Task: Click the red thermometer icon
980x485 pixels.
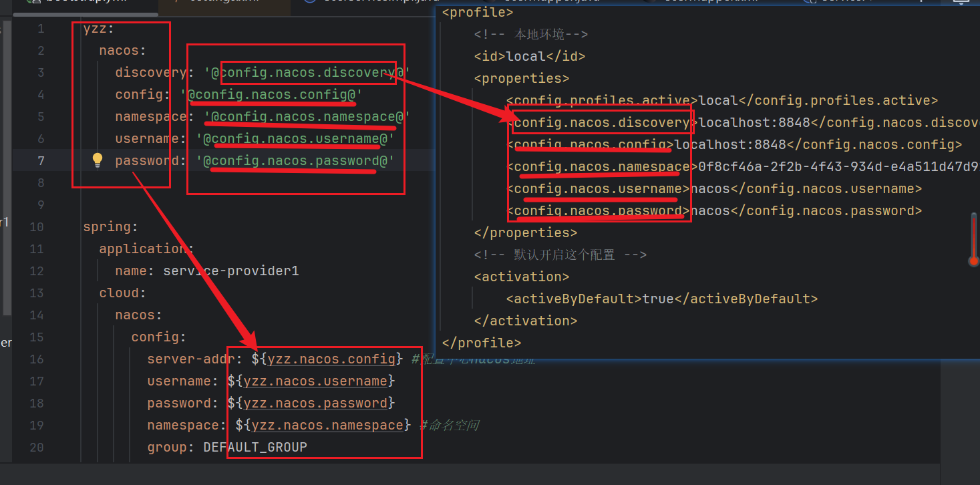Action: coord(973,239)
